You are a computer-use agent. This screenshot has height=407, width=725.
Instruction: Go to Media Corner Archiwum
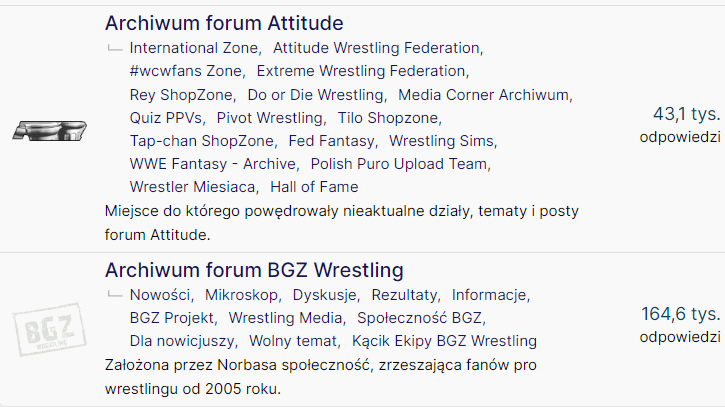click(484, 95)
